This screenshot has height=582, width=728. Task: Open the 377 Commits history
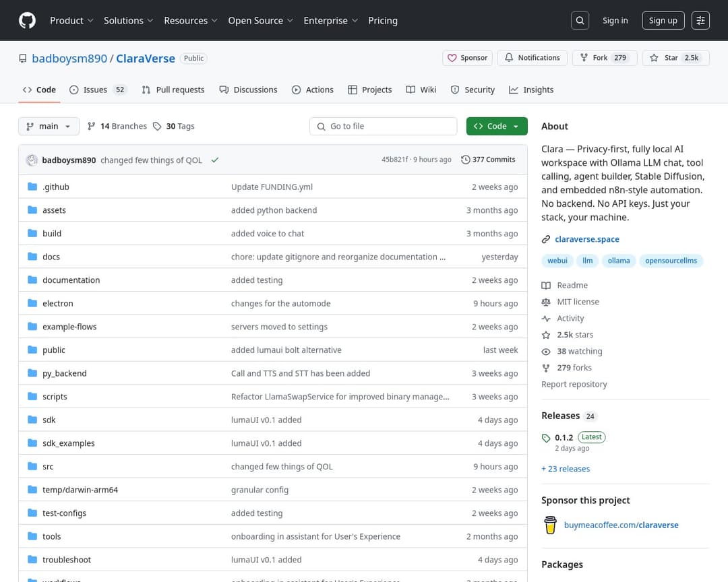coord(488,160)
